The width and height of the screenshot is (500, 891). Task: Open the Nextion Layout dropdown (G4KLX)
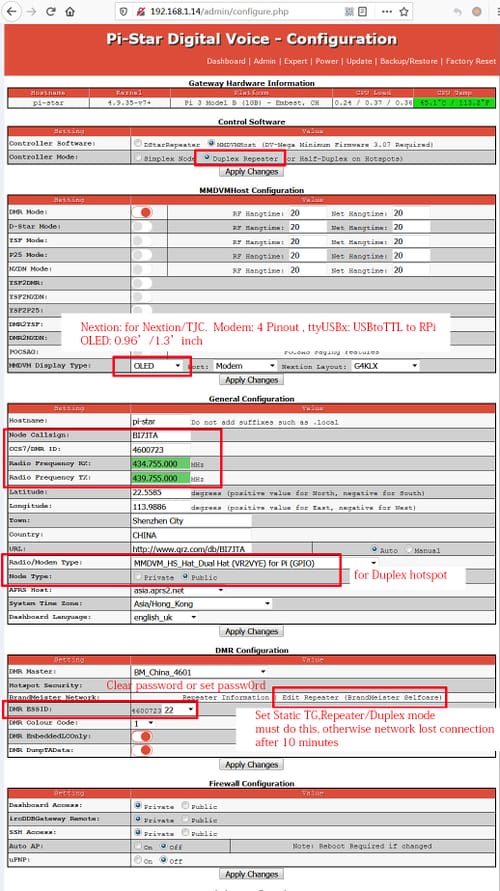click(386, 366)
